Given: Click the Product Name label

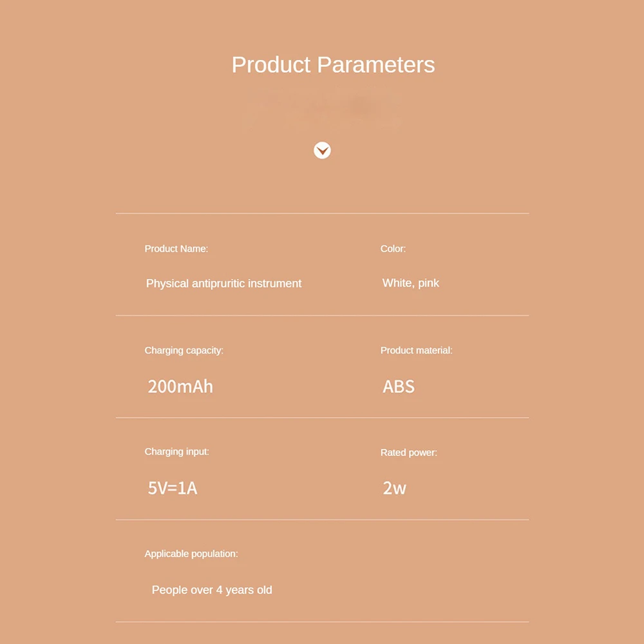Looking at the screenshot, I should 176,249.
